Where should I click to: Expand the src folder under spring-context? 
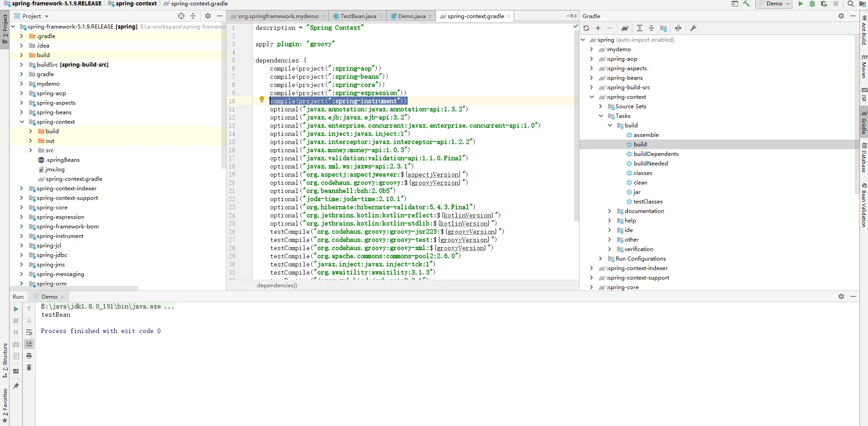(31, 150)
